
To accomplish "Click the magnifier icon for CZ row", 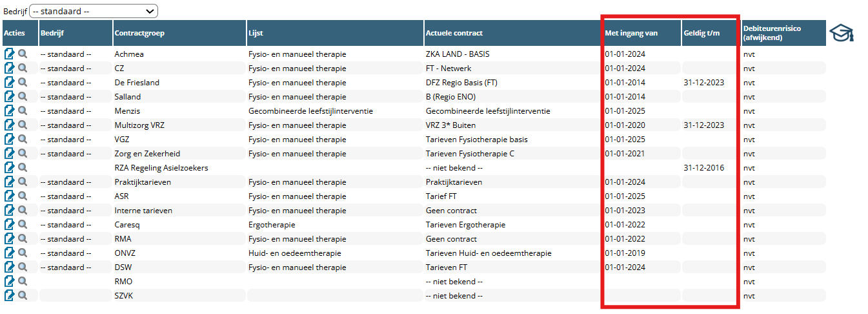I will tap(23, 68).
